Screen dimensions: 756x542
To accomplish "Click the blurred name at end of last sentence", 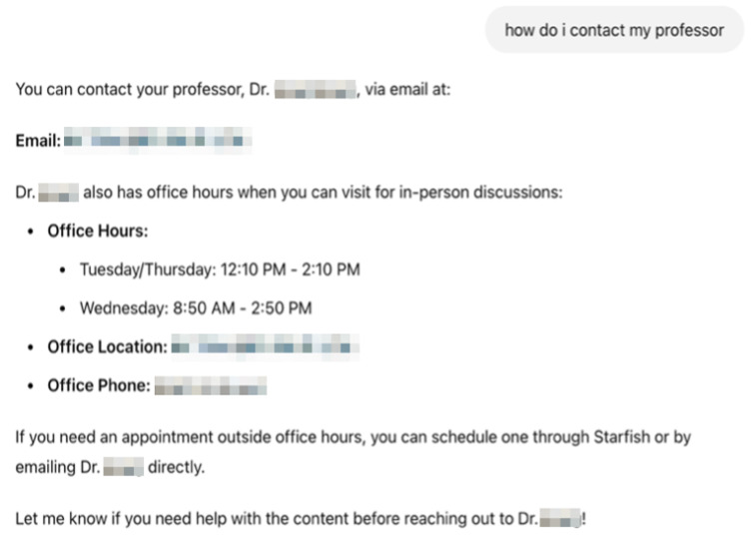I will click(x=560, y=518).
